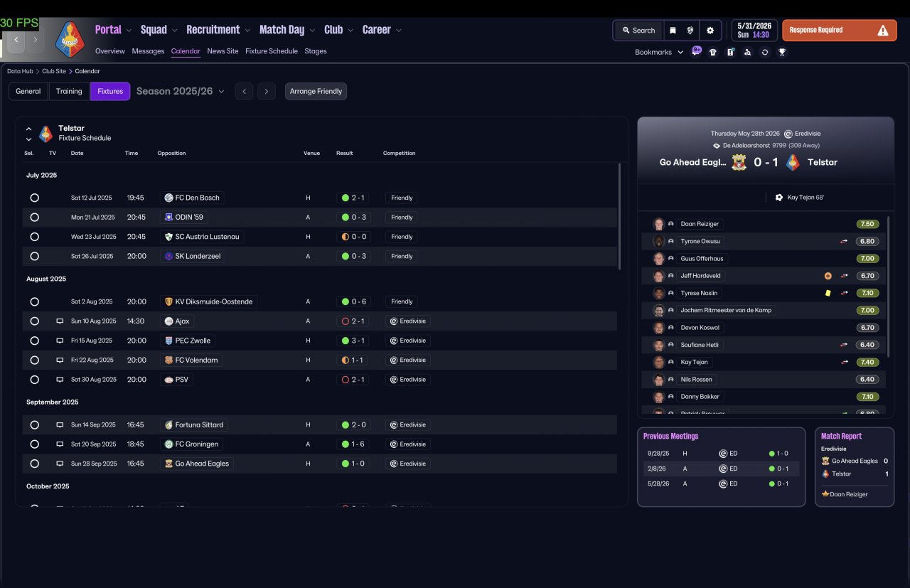Viewport: 910px width, 588px height.
Task: Select the FC Den Bosch fixture radio button
Action: [x=34, y=198]
